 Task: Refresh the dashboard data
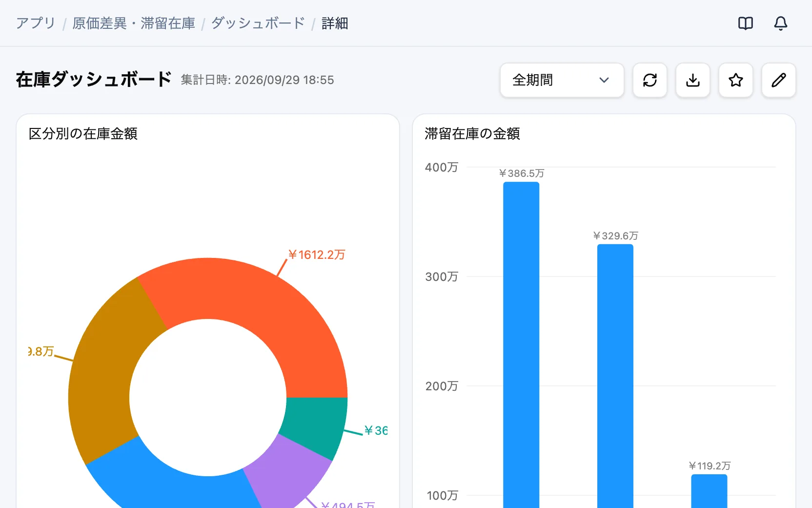(x=650, y=80)
